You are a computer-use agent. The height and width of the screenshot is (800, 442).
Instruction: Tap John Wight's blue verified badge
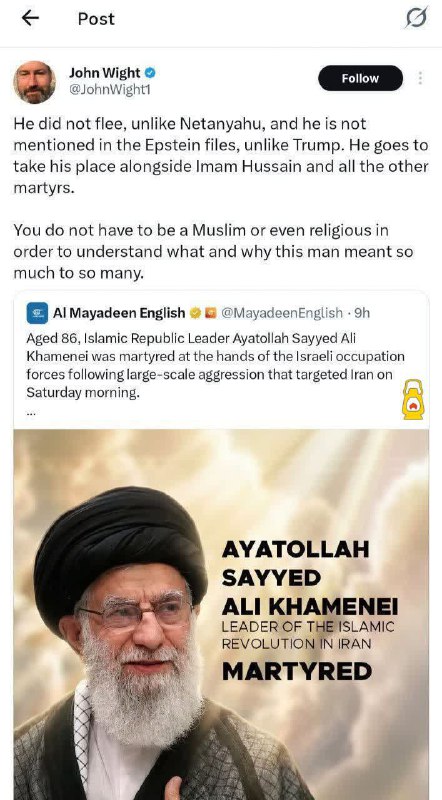pyautogui.click(x=150, y=73)
